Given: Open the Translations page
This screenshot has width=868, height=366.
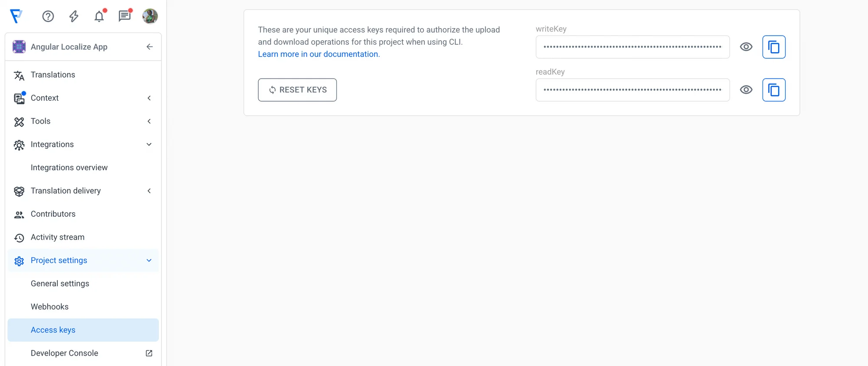Looking at the screenshot, I should point(53,75).
